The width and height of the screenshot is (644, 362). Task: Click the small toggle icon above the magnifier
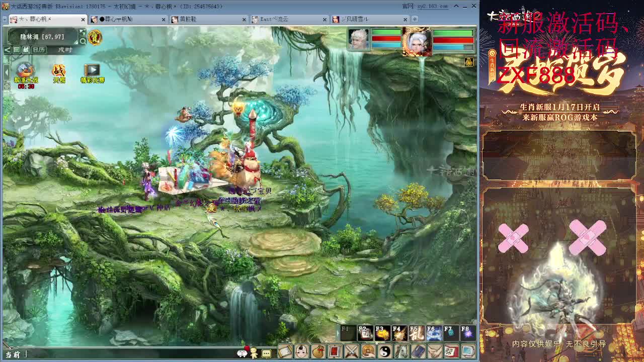pyautogui.click(x=83, y=33)
